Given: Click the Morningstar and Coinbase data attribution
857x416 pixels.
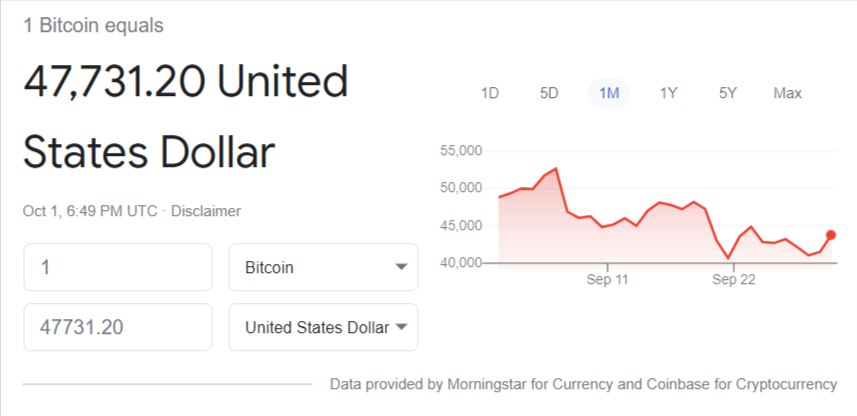Looking at the screenshot, I should point(583,384).
